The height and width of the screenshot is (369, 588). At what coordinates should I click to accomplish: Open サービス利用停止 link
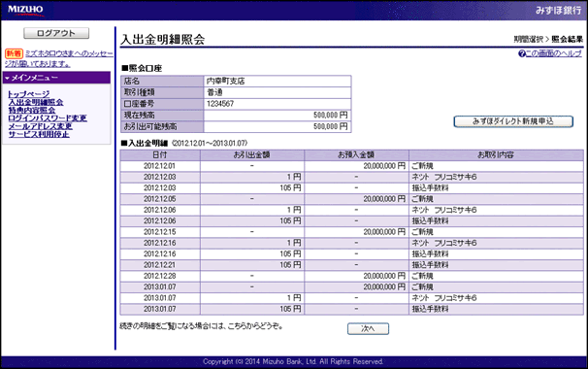[x=39, y=134]
